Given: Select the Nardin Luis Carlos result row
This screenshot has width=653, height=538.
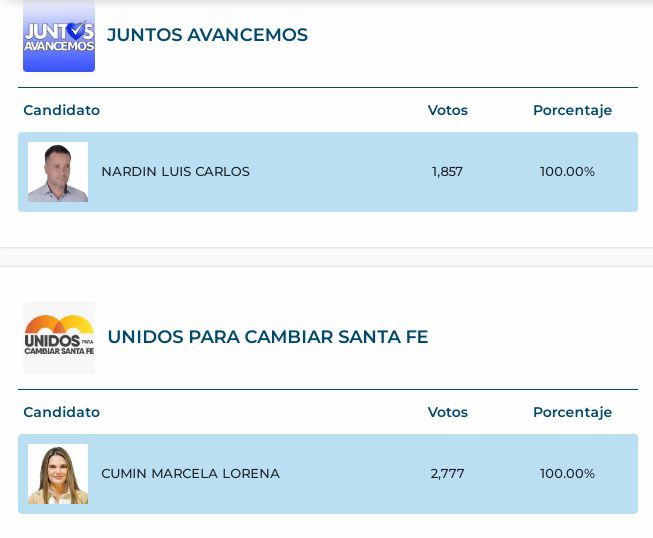Looking at the screenshot, I should 328,172.
